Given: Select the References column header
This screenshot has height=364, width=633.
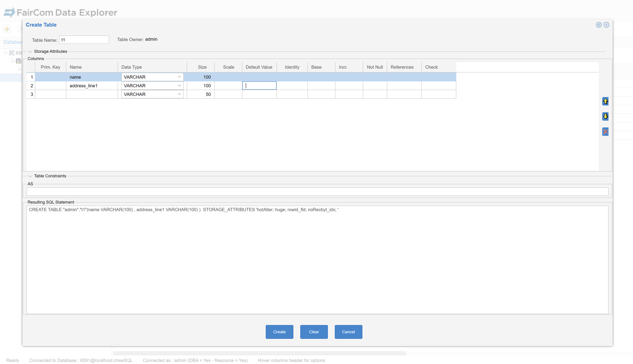Looking at the screenshot, I should click(404, 67).
